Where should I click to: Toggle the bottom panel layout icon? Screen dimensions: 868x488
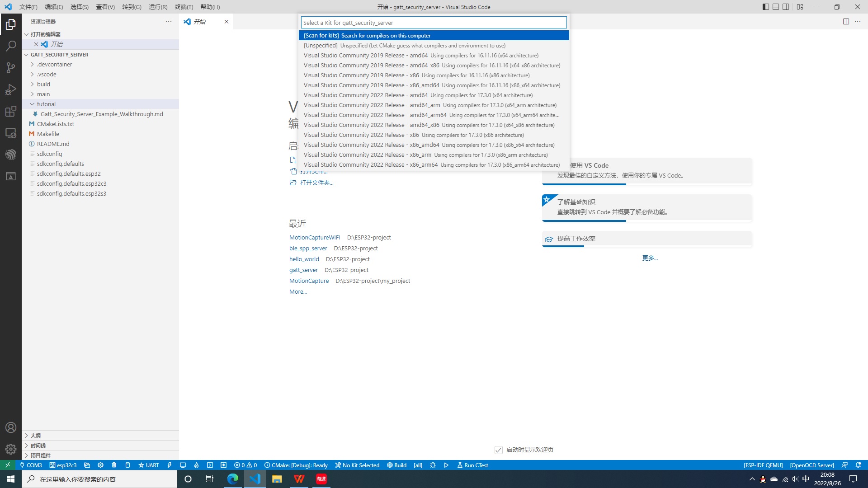(776, 7)
